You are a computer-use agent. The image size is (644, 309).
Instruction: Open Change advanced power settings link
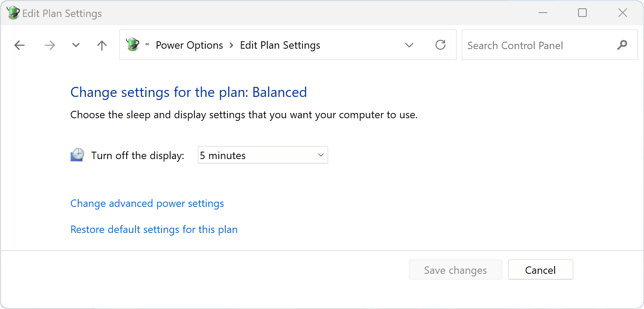point(147,203)
